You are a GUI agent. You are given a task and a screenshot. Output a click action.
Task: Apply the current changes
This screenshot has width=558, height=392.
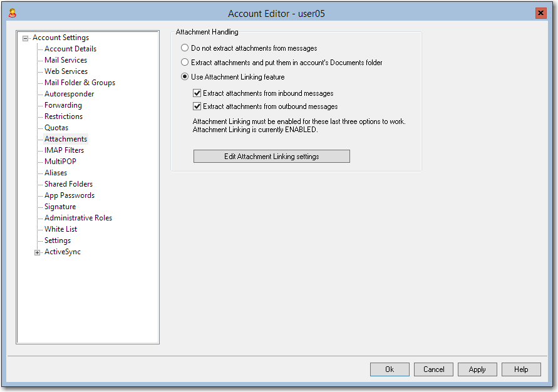tap(477, 369)
